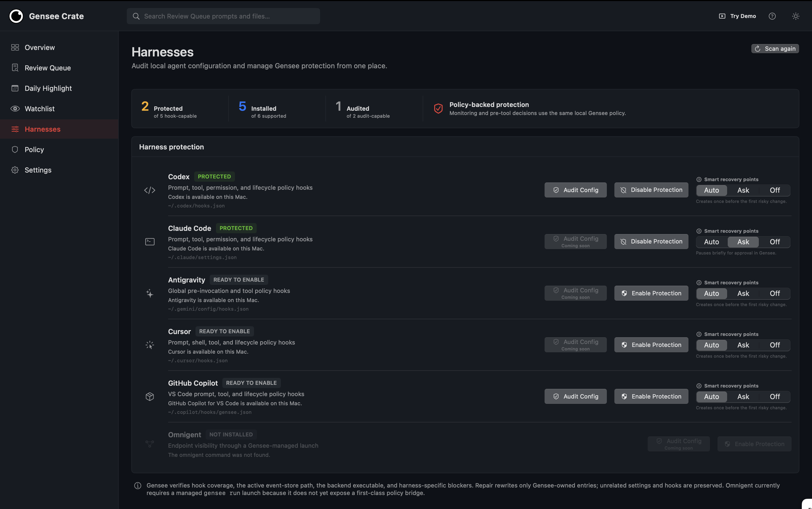
Task: Set Antigravity recovery points to Ask
Action: point(743,293)
